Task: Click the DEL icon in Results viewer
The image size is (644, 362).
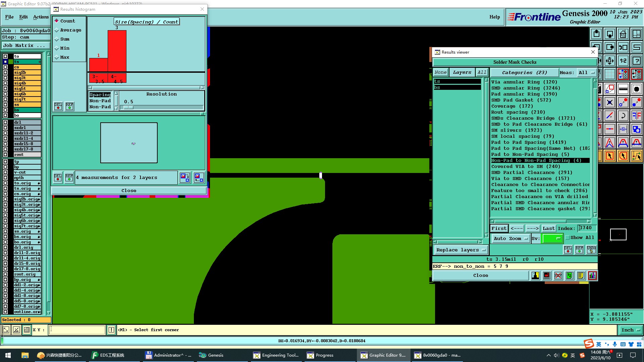Action: (568, 250)
